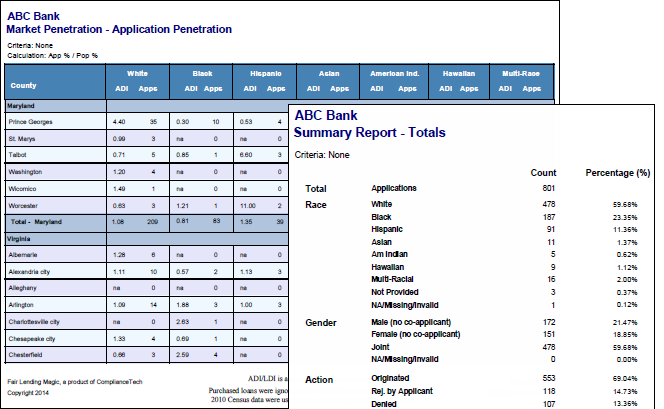Click the 69.04% originated percentage
This screenshot has width=664, height=409.
(625, 379)
